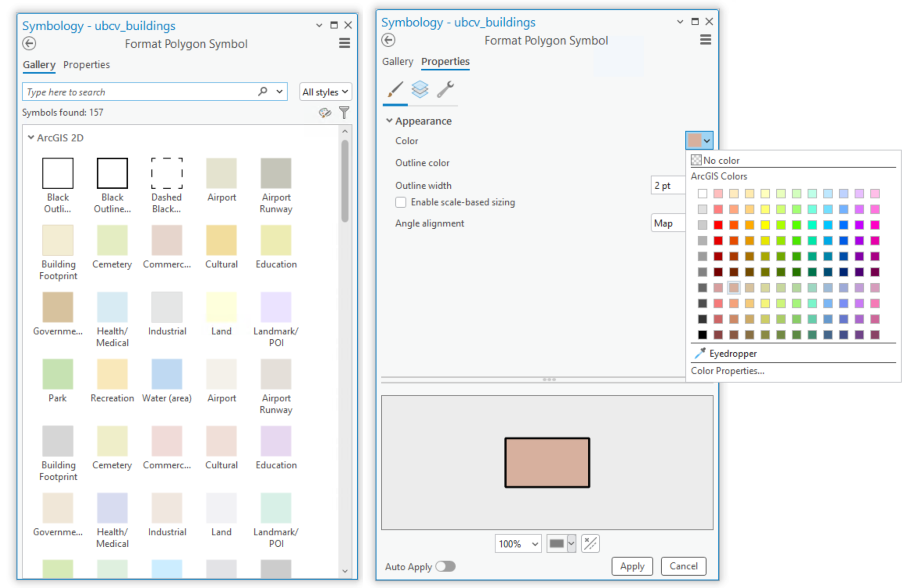Viewport: 908px width, 588px height.
Task: Open the Structure tab with wrench icon
Action: (x=445, y=90)
